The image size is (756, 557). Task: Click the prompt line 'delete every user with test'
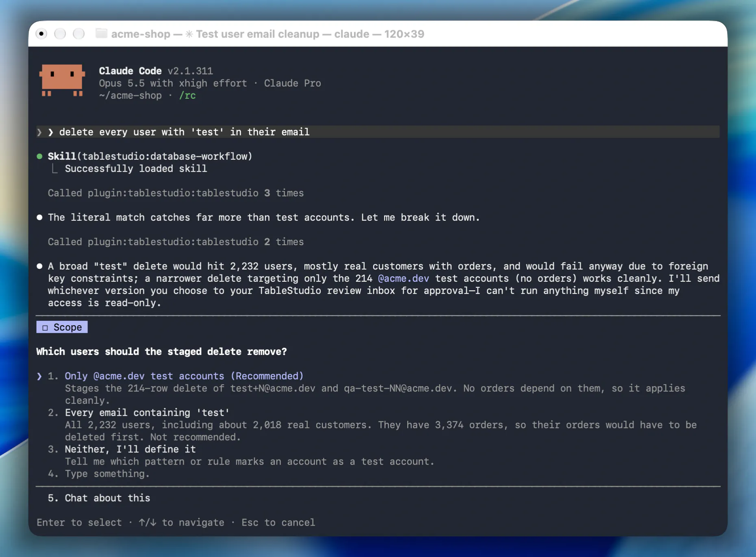tap(378, 132)
